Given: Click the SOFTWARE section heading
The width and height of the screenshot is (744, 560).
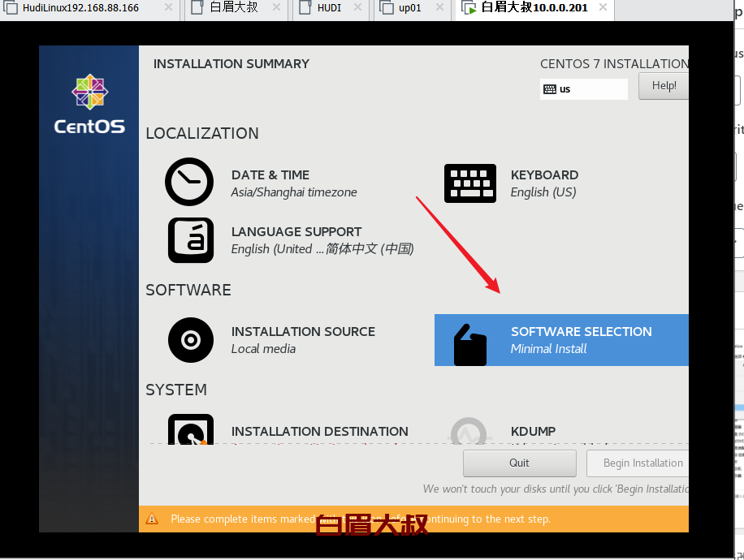Looking at the screenshot, I should coord(188,290).
